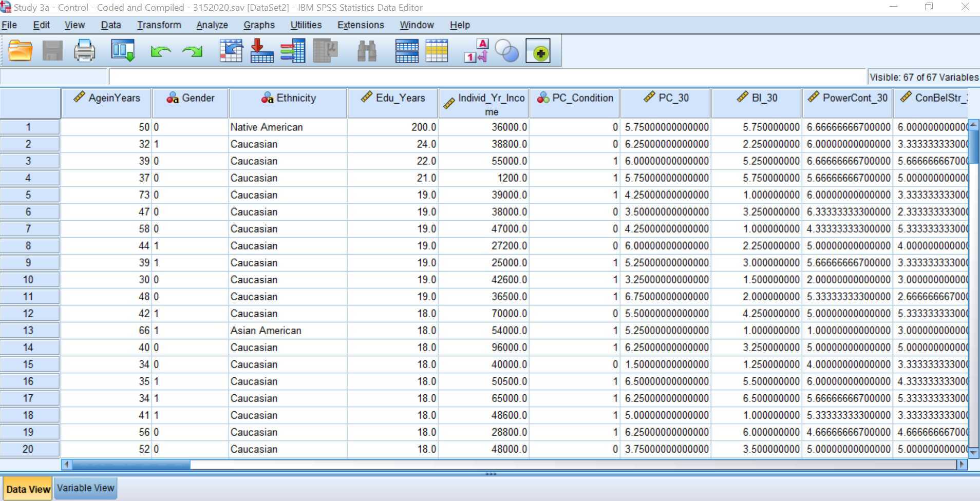Screen dimensions: 980x501
Task: Switch to the Variable View tab
Action: (x=85, y=488)
